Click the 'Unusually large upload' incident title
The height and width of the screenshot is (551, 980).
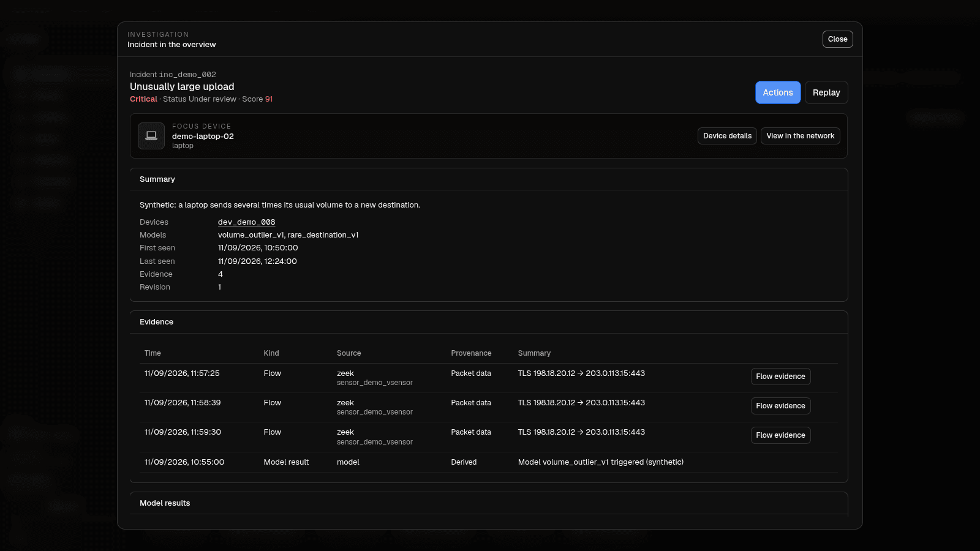click(x=182, y=87)
